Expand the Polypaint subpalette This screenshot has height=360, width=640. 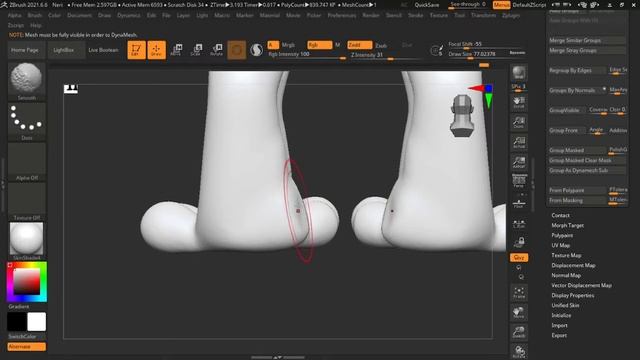click(x=562, y=236)
